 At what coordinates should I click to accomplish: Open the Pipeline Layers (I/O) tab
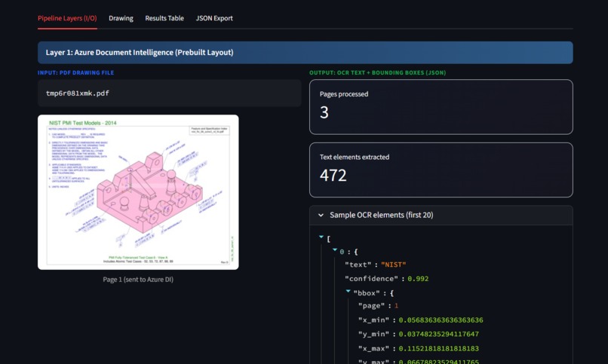click(67, 18)
